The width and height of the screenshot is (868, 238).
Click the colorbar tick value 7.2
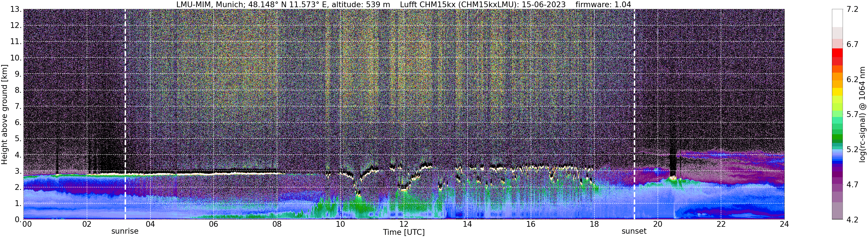tap(852, 10)
